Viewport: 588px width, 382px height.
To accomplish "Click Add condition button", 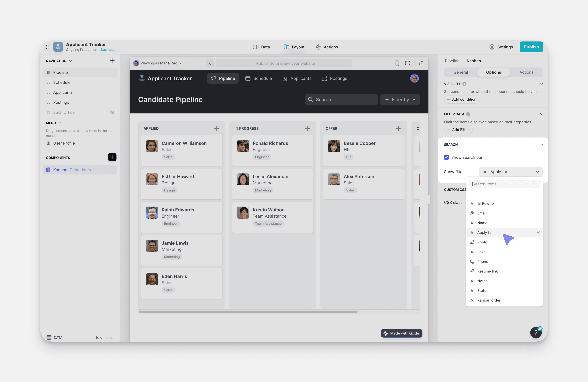I will (x=462, y=99).
